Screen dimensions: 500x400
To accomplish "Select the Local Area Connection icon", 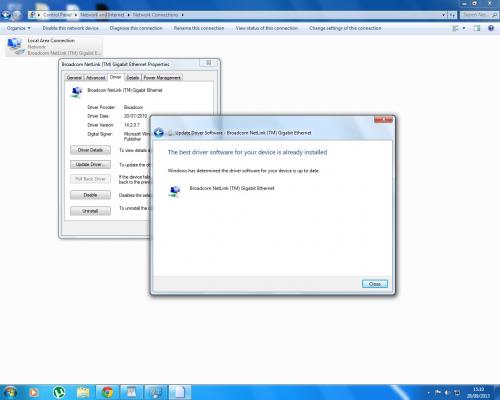I will click(x=15, y=46).
